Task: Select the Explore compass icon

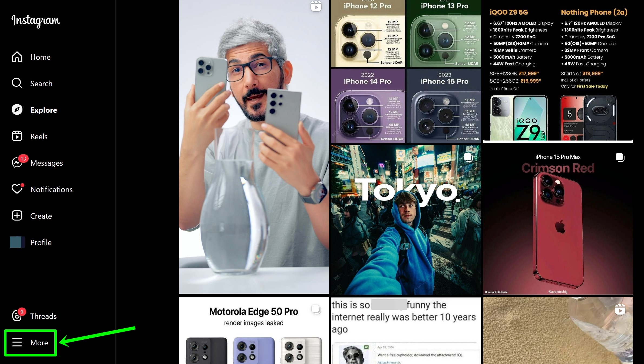Action: 17,110
